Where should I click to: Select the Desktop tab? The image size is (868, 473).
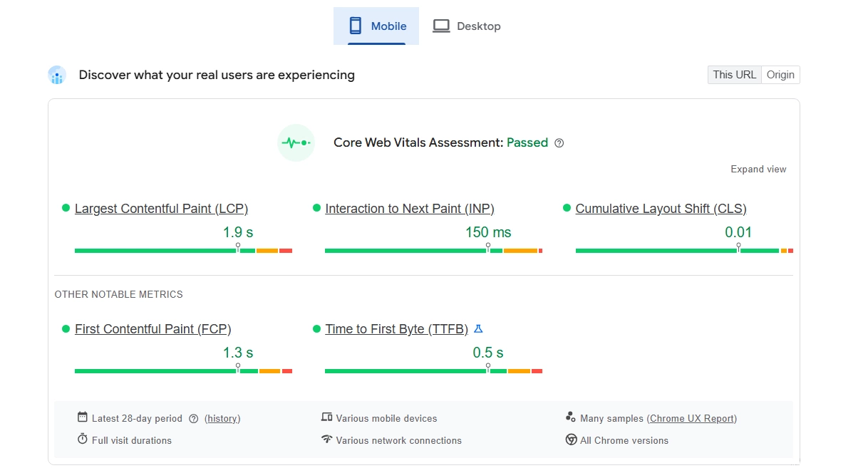[467, 26]
